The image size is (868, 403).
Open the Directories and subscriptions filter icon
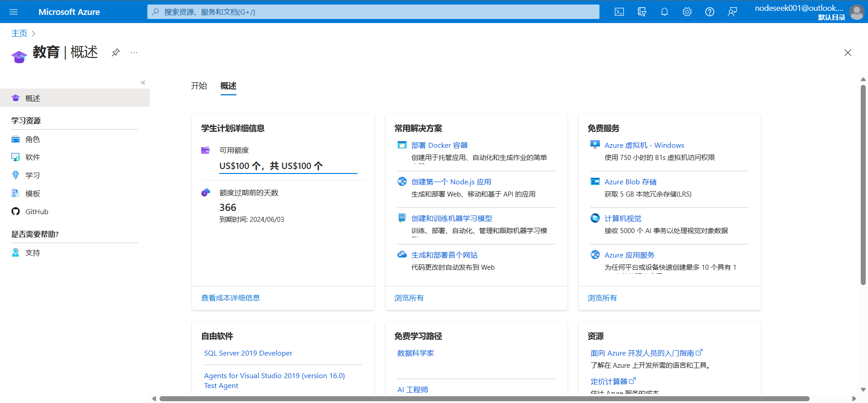642,12
